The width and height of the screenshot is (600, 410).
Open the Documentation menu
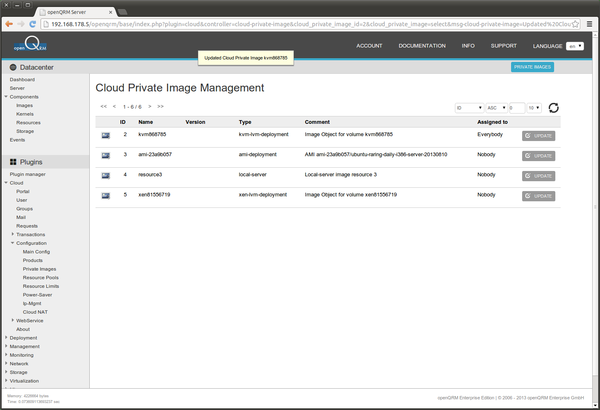point(422,46)
